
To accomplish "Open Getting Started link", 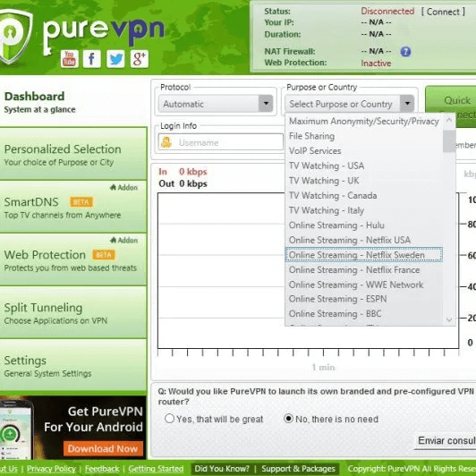I will 156,469.
